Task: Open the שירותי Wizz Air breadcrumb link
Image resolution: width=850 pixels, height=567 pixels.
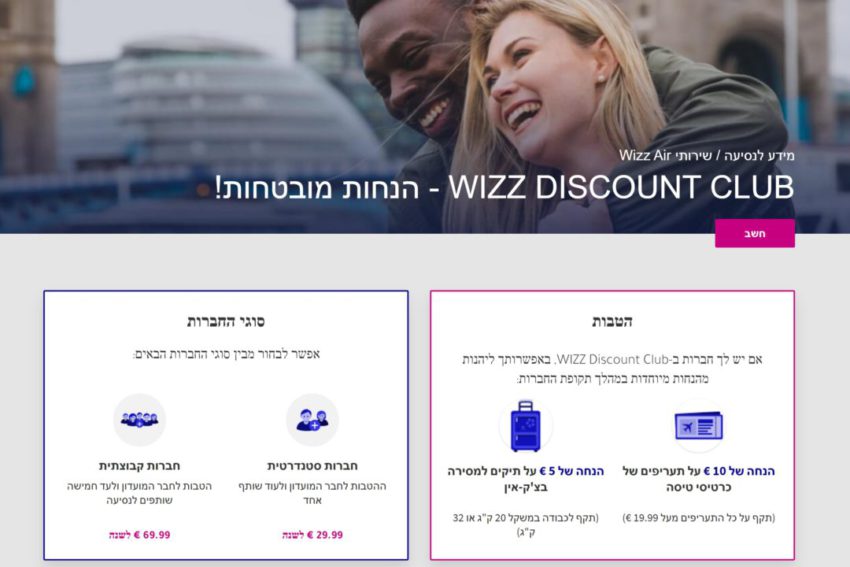Action: [666, 156]
